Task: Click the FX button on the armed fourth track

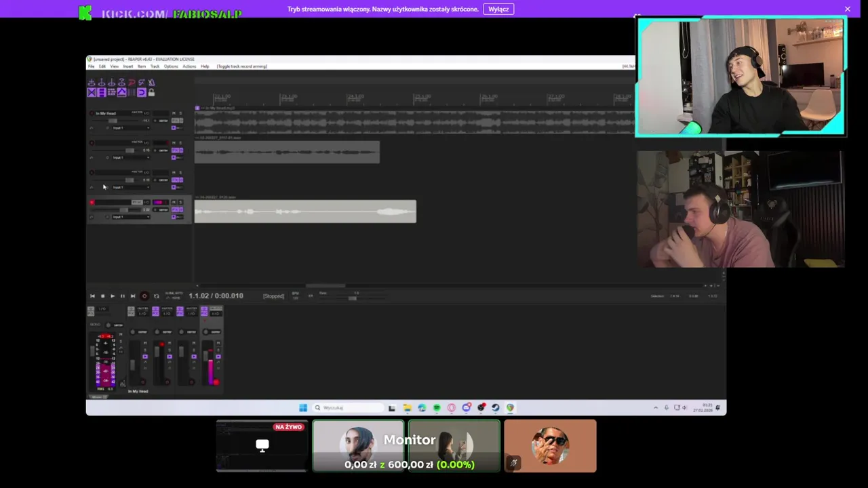Action: click(x=175, y=209)
